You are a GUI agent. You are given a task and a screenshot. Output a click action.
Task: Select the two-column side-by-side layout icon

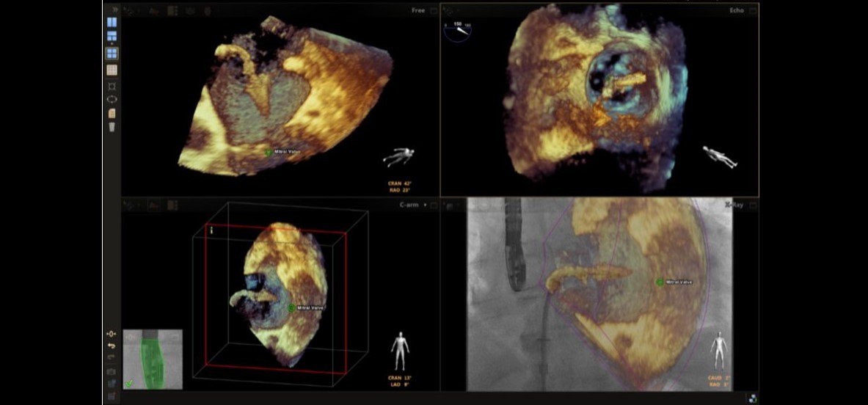pos(112,23)
